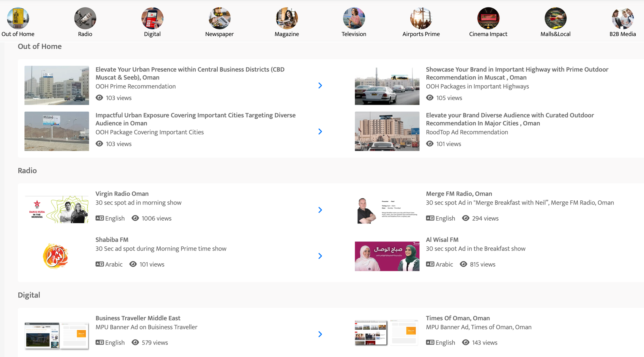644x357 pixels.
Task: Open Elevate your Brand Diverse Audience listing title
Action: pos(510,119)
